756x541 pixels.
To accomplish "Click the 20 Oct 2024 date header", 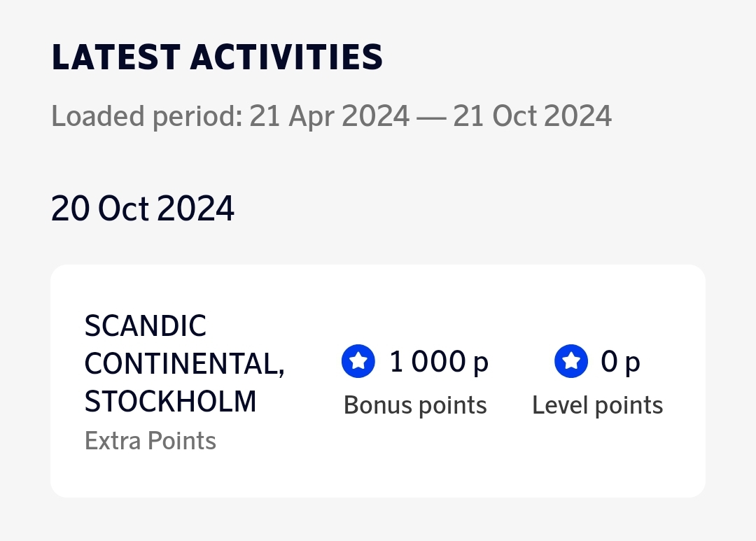I will pyautogui.click(x=143, y=209).
